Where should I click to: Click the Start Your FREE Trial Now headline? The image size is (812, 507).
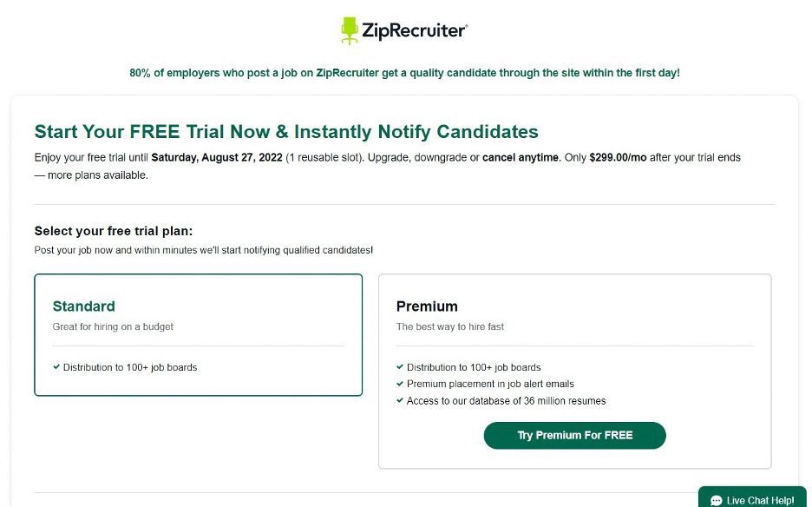(286, 132)
